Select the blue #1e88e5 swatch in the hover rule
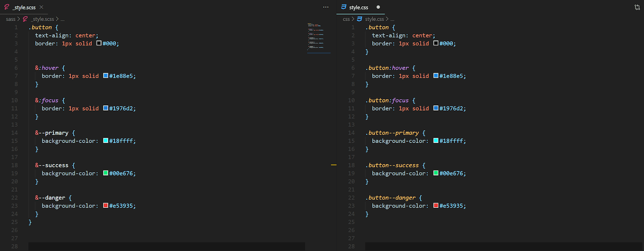The height and width of the screenshot is (251, 644). tap(105, 76)
